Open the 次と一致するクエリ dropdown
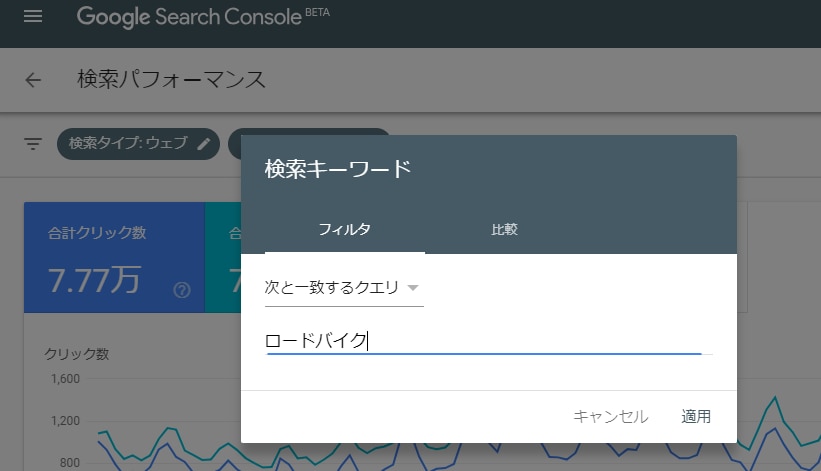The height and width of the screenshot is (471, 821). pos(344,288)
